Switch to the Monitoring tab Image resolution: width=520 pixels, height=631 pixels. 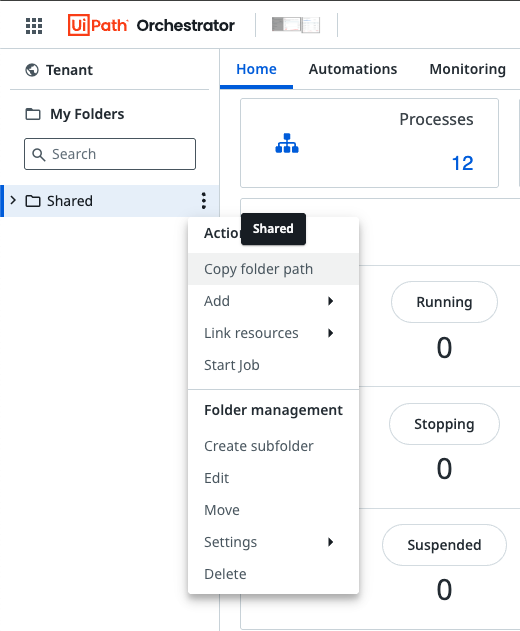point(468,69)
